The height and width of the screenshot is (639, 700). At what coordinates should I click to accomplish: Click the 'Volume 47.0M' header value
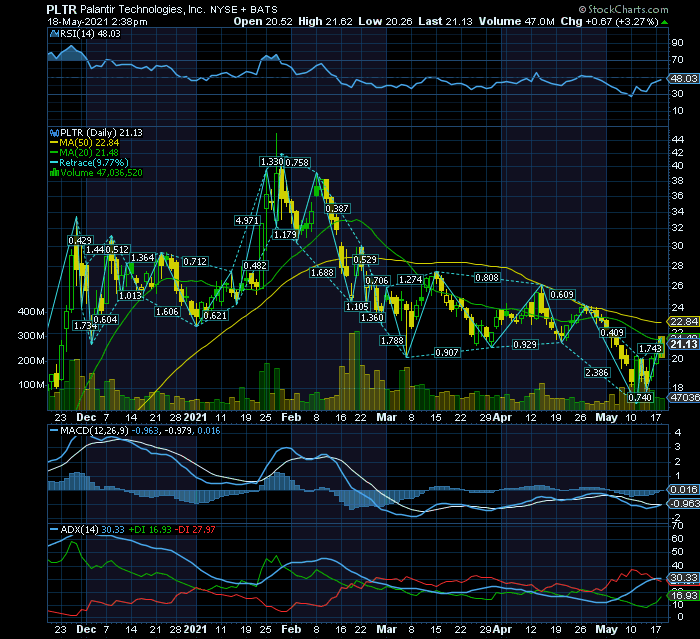pyautogui.click(x=517, y=21)
